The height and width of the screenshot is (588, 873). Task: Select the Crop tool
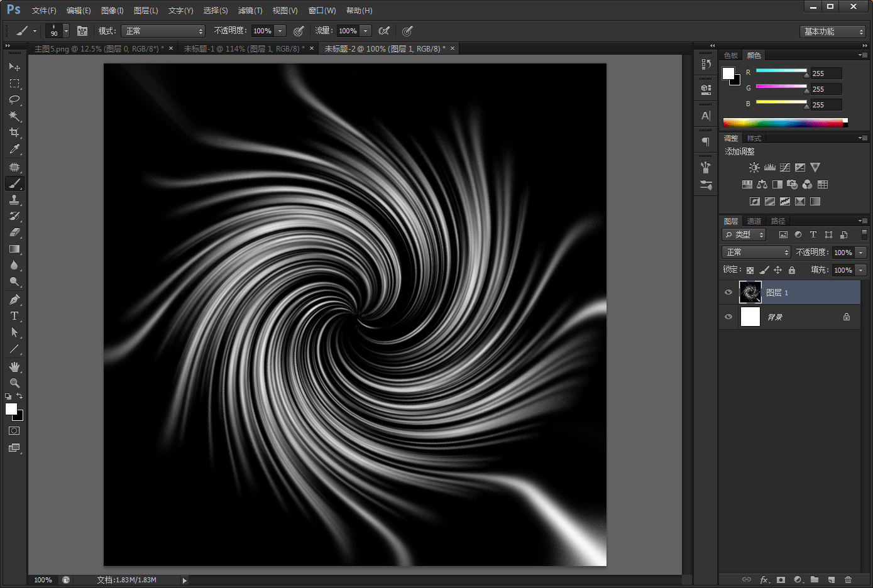point(14,133)
